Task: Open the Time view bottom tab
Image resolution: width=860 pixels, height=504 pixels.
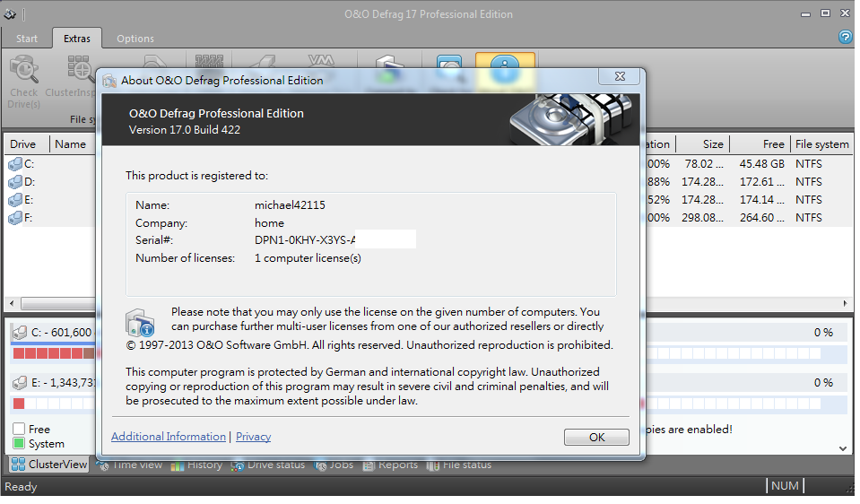Action: click(131, 465)
